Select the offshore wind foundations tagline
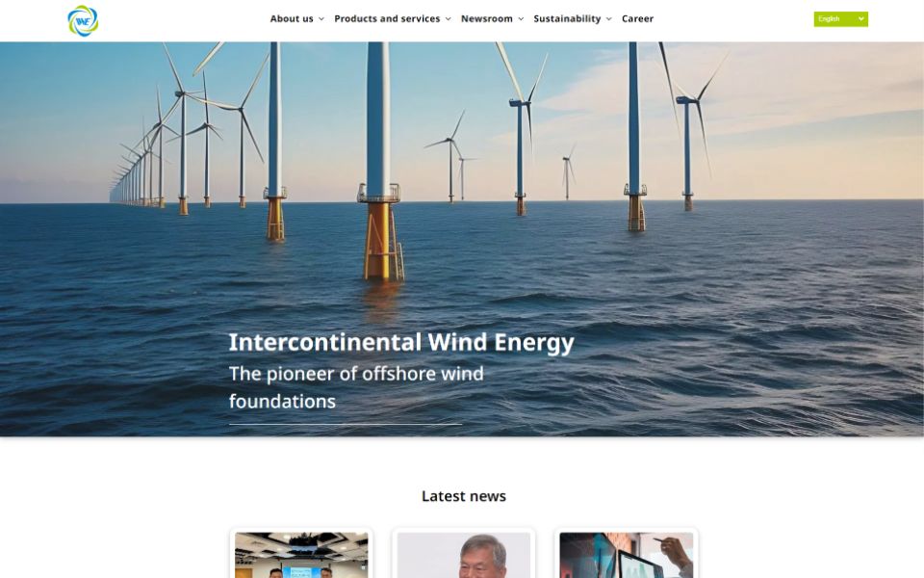The height and width of the screenshot is (578, 924). (356, 386)
